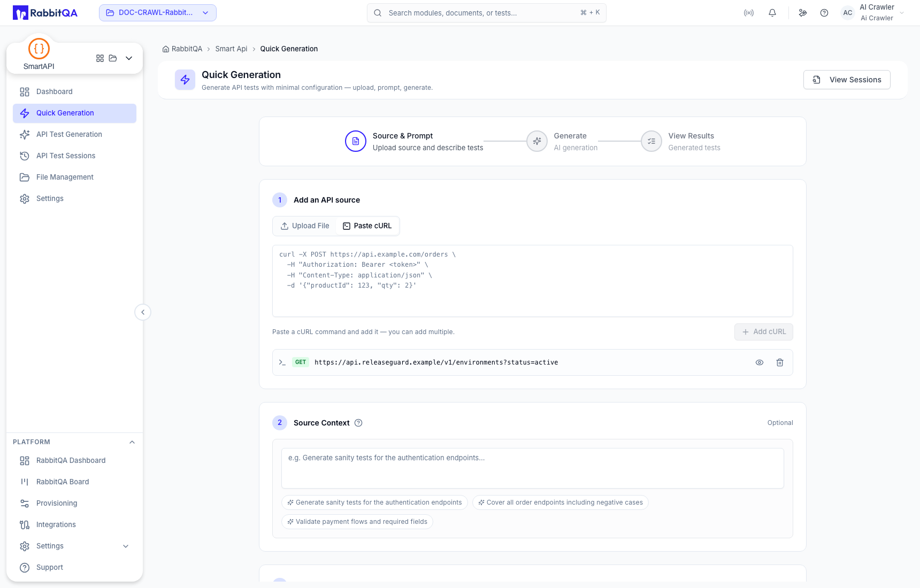Open RabbitQA Dashboard link
This screenshot has width=920, height=588.
(74, 461)
